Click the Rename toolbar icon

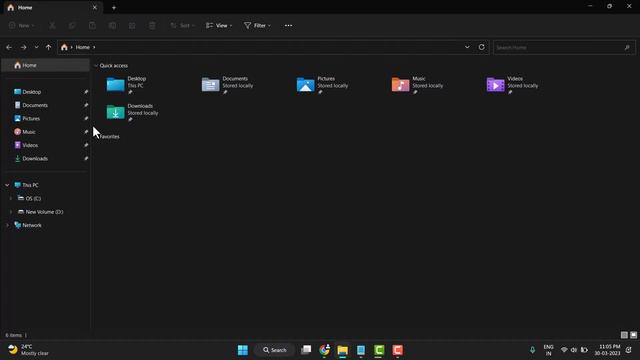[112, 25]
